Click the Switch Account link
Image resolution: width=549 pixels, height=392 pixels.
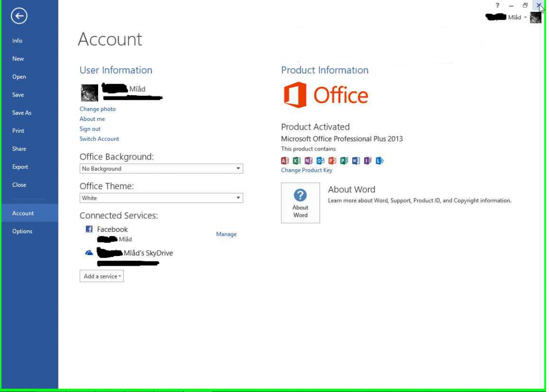pyautogui.click(x=99, y=139)
